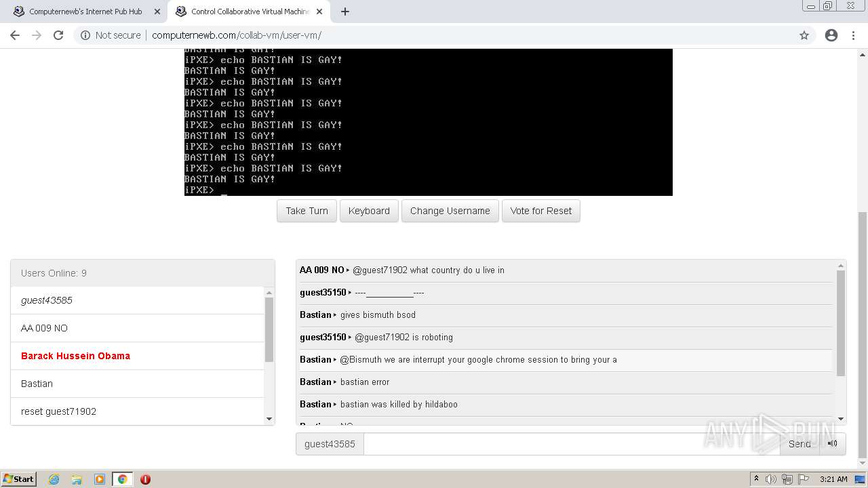Screen dimensions: 868x488
Task: Open the on-screen Keyboard
Action: (369, 211)
